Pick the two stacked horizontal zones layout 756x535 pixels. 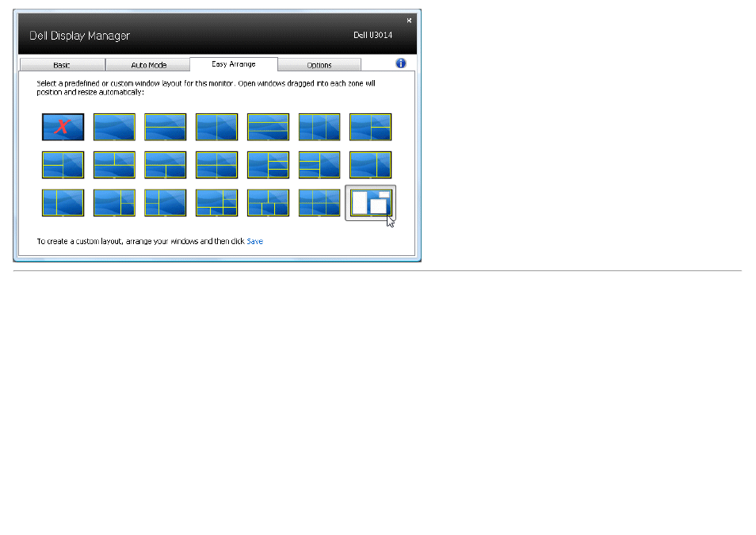click(x=166, y=127)
